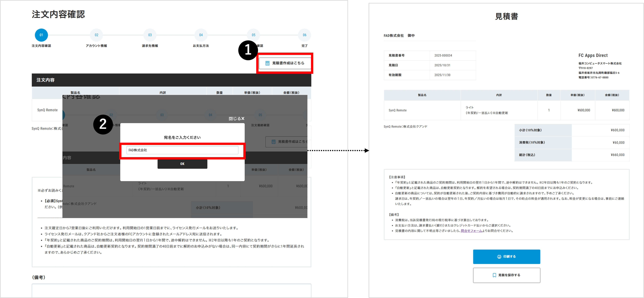Click the blue 印刷する button
644x298 pixels.
click(x=506, y=256)
